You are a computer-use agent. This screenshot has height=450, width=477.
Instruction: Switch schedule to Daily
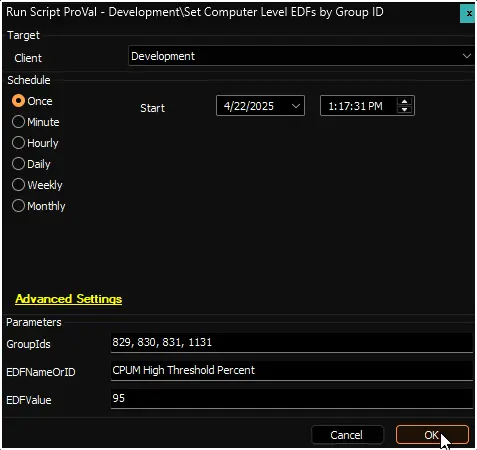(x=31, y=164)
